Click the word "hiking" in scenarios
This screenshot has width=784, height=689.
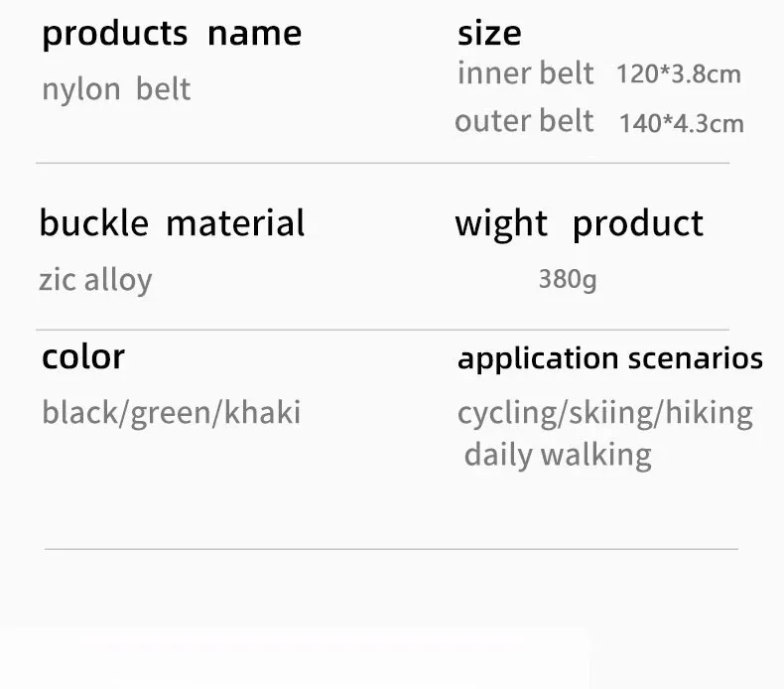pos(709,413)
